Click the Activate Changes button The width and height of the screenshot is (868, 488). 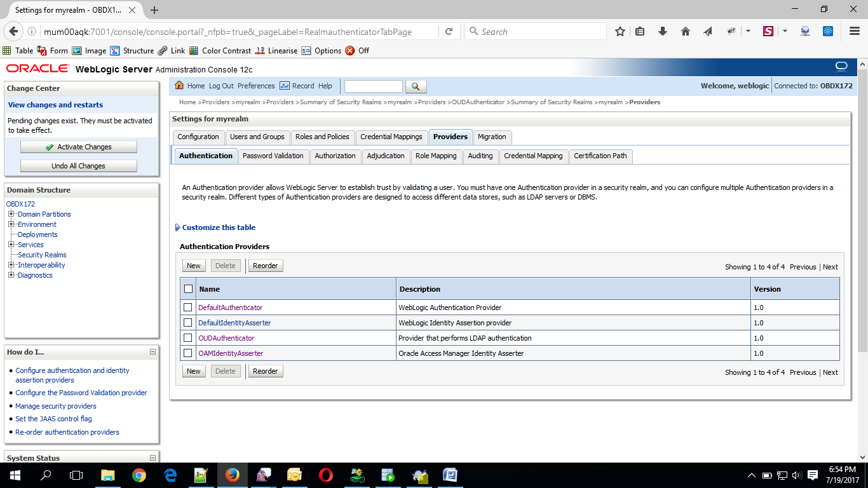pos(79,147)
